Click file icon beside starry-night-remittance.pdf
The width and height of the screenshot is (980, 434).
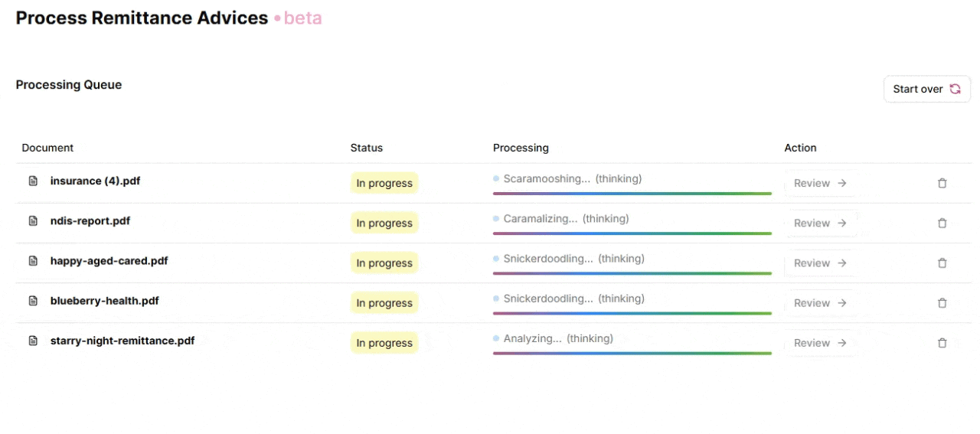(33, 341)
